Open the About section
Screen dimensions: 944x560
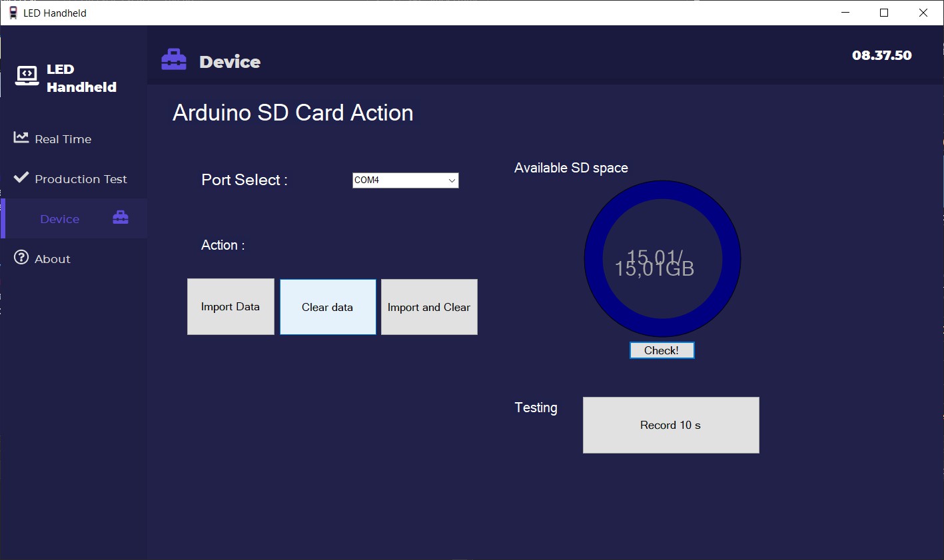pos(73,258)
